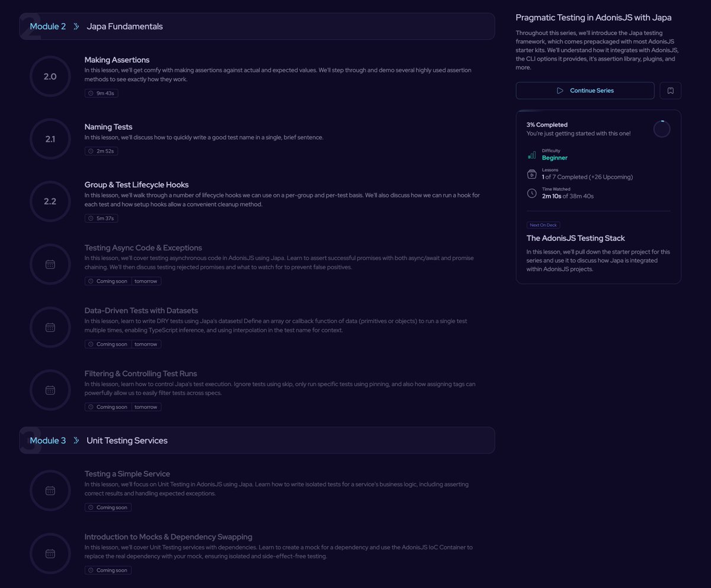The image size is (711, 588).
Task: Open the Naming Tests lesson
Action: [108, 127]
